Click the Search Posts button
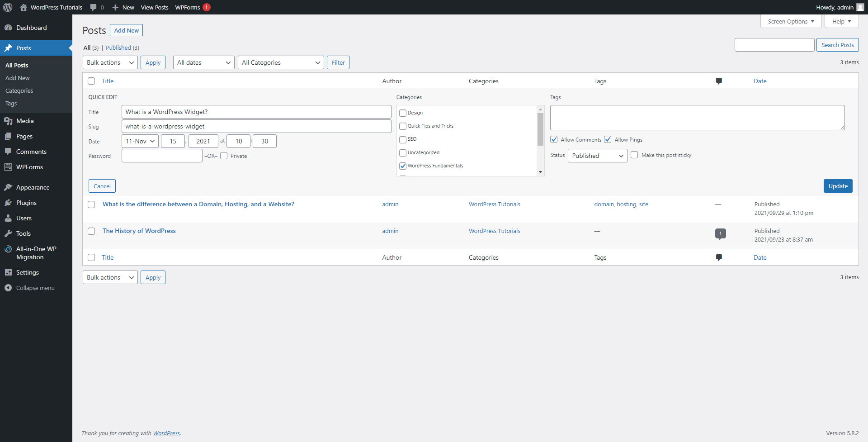Screen dimensions: 868x442 click(838, 45)
